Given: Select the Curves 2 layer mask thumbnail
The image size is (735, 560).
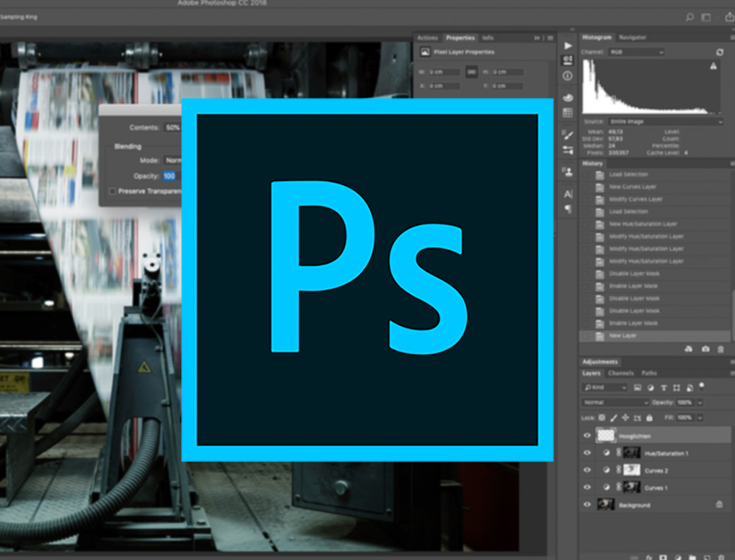Looking at the screenshot, I should (x=632, y=470).
